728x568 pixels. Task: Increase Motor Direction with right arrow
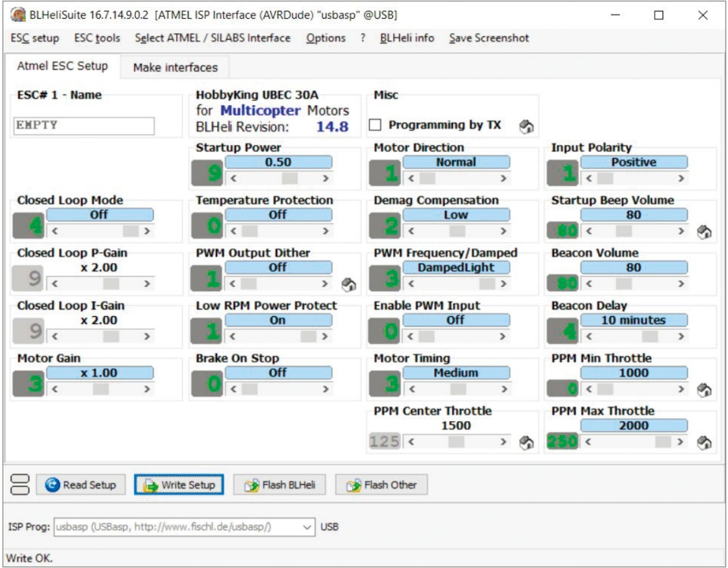tap(504, 178)
